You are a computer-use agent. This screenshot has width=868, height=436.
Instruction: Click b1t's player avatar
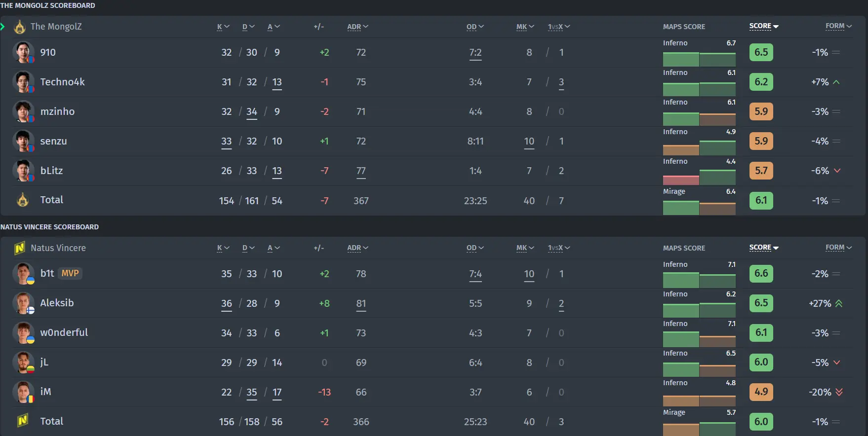click(23, 274)
